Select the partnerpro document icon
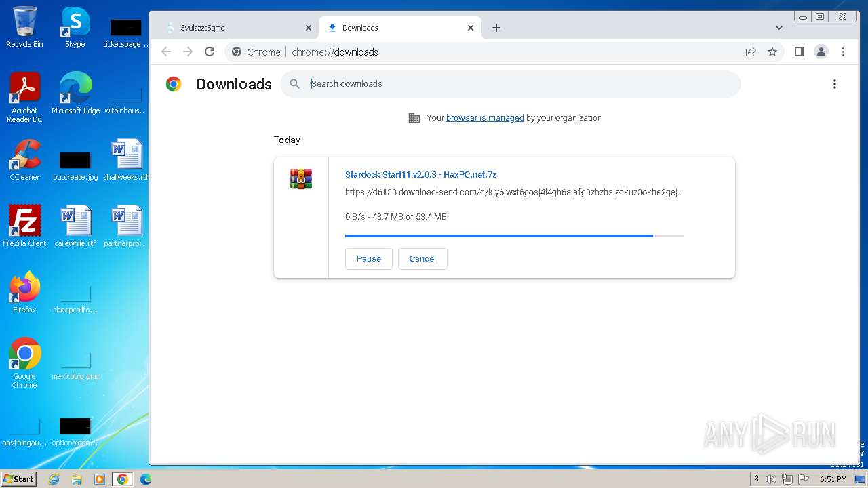The height and width of the screenshot is (488, 868). (126, 226)
